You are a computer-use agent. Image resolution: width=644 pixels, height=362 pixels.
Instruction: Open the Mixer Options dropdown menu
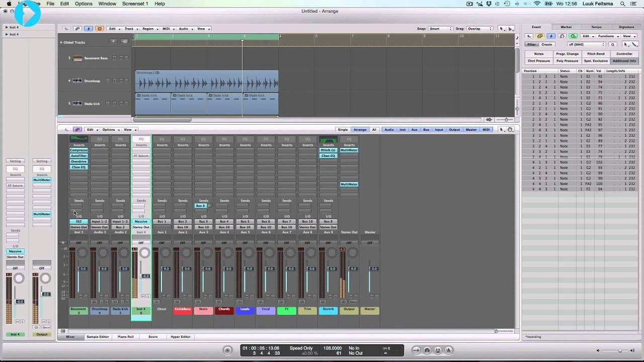[x=110, y=130]
